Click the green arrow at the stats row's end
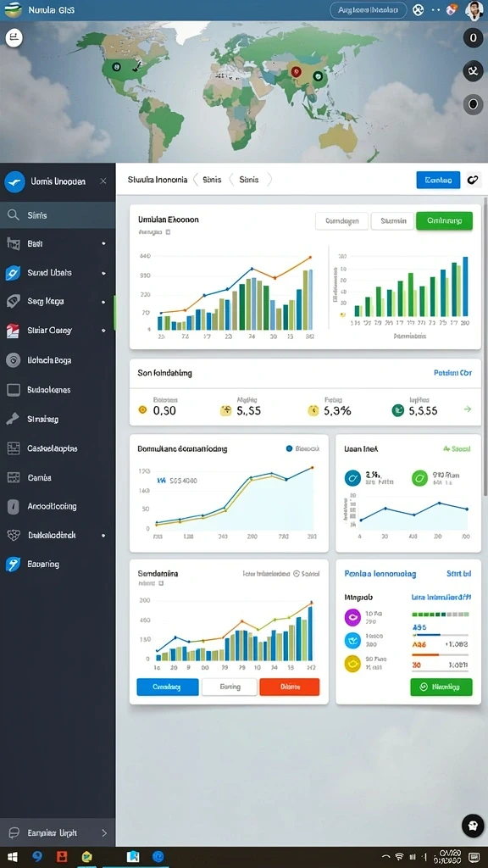The image size is (488, 868). pyautogui.click(x=468, y=409)
